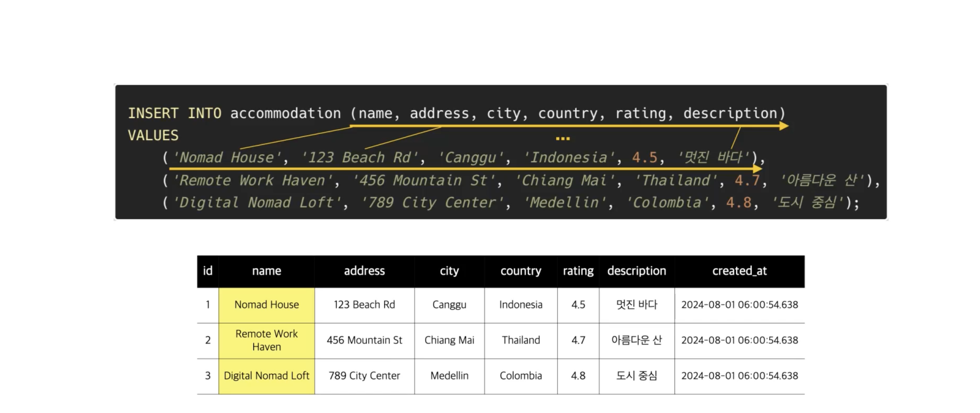Click the INTO keyword in the code
980x413 pixels.
pos(204,113)
